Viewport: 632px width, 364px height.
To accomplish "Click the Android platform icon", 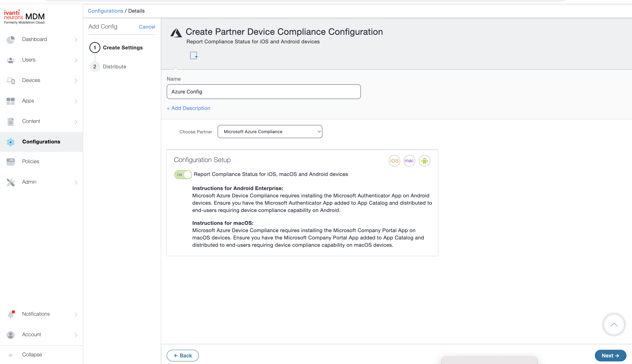I will [424, 161].
